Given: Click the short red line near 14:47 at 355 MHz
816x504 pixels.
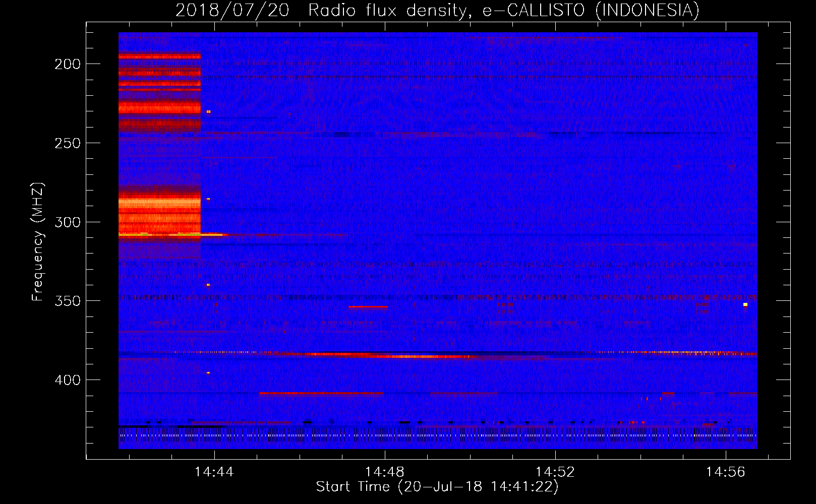Looking at the screenshot, I should point(368,306).
